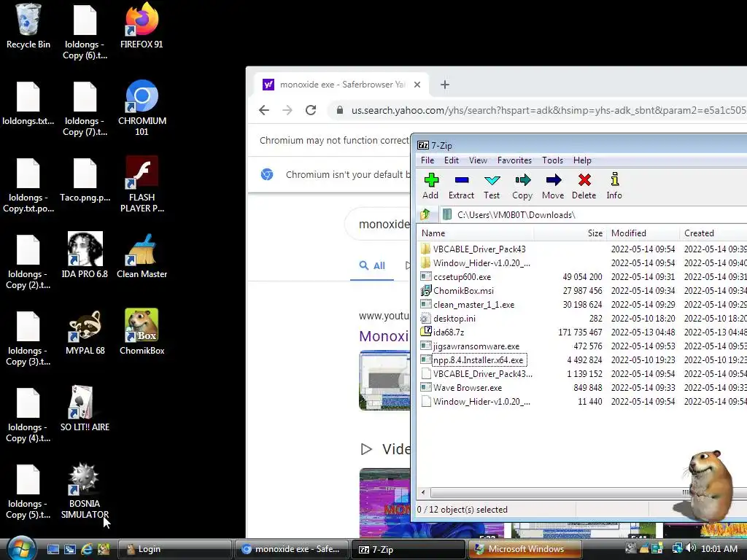Viewport: 747px width, 560px height.
Task: Click the Add button in 7-Zip toolbar
Action: (430, 186)
